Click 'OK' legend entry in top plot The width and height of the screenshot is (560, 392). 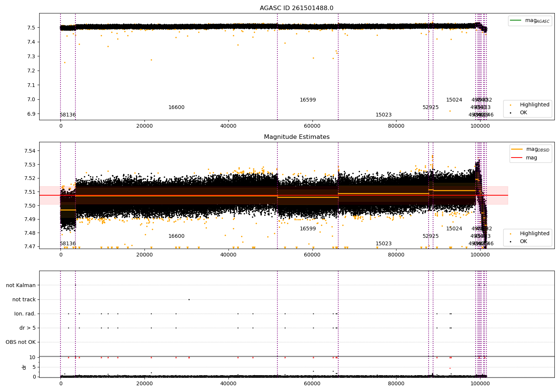pos(519,112)
